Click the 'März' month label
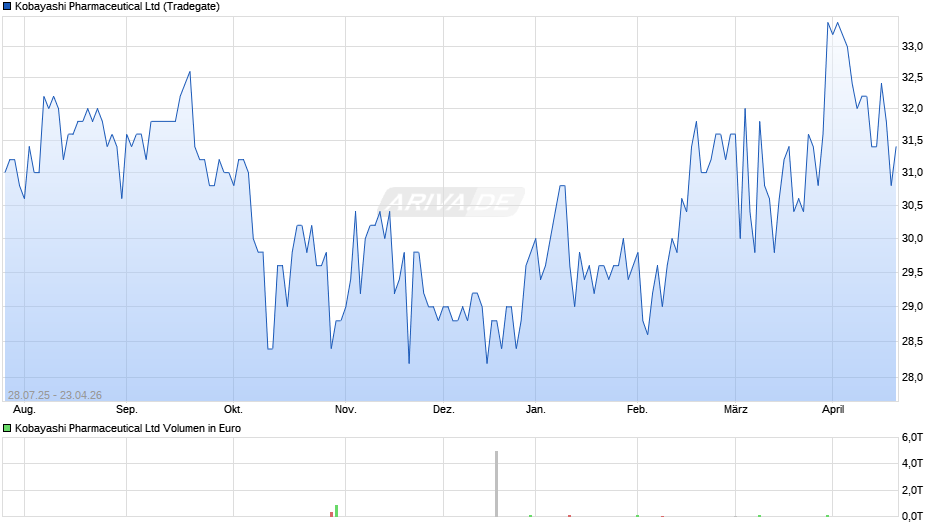Screen dimensions: 940x526 click(x=736, y=410)
